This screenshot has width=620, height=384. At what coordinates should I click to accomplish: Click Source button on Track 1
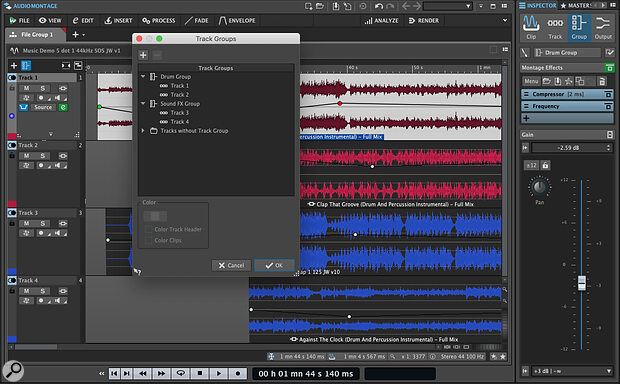pyautogui.click(x=43, y=107)
